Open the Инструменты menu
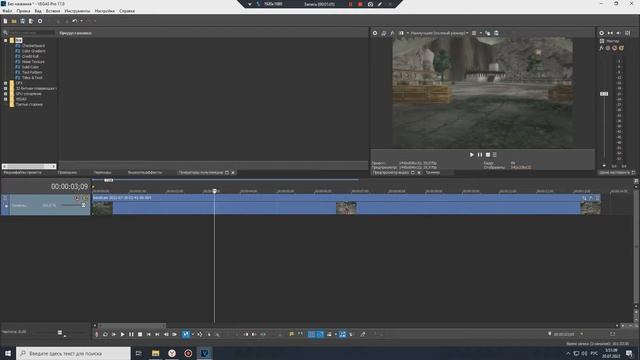 click(77, 11)
